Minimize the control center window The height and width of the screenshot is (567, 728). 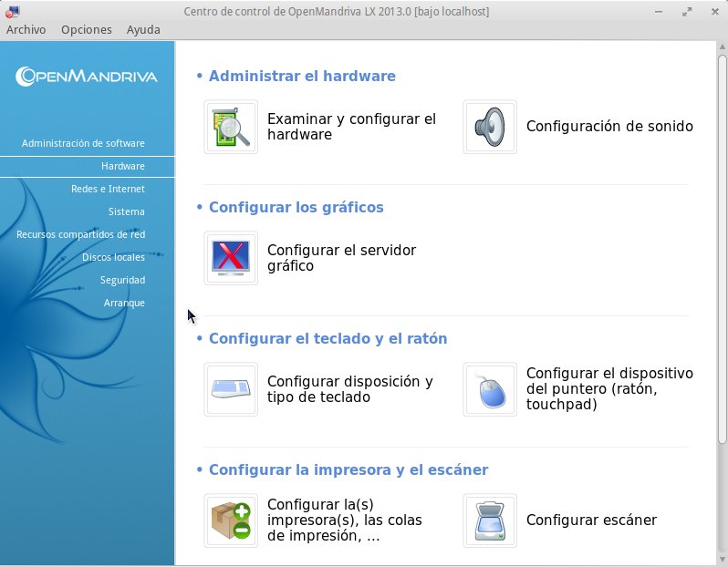[659, 12]
